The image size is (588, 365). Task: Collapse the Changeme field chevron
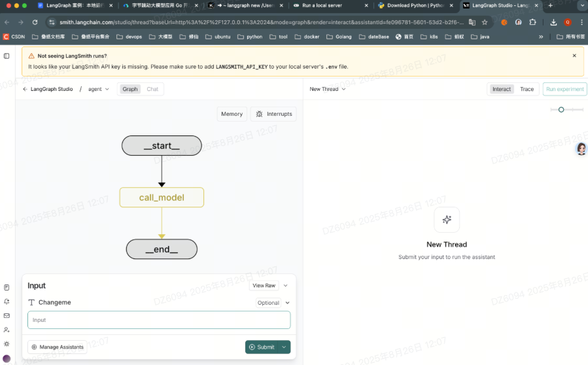click(288, 303)
